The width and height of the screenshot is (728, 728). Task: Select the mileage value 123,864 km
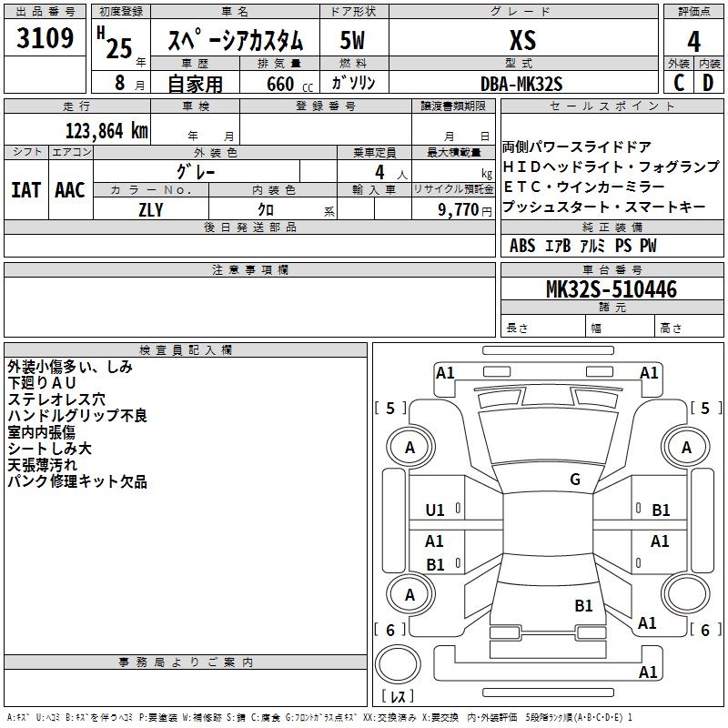click(106, 130)
